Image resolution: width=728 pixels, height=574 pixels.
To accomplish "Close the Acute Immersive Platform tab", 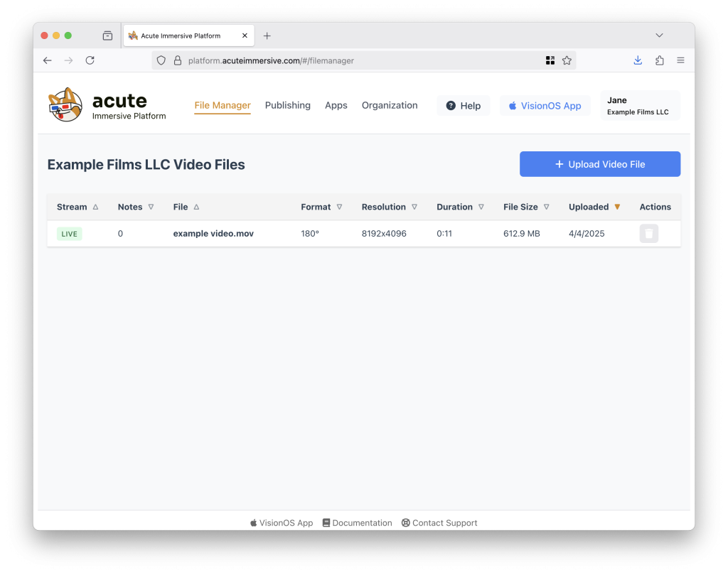I will click(245, 36).
